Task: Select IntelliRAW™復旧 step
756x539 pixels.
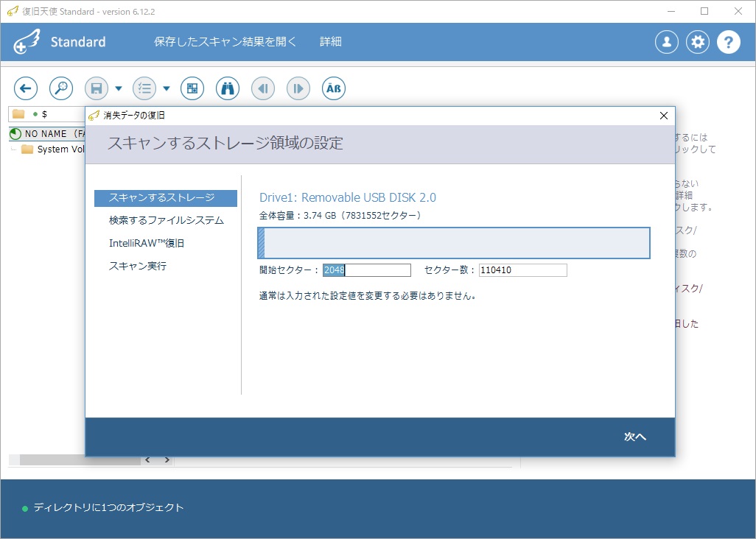Action: (x=147, y=243)
